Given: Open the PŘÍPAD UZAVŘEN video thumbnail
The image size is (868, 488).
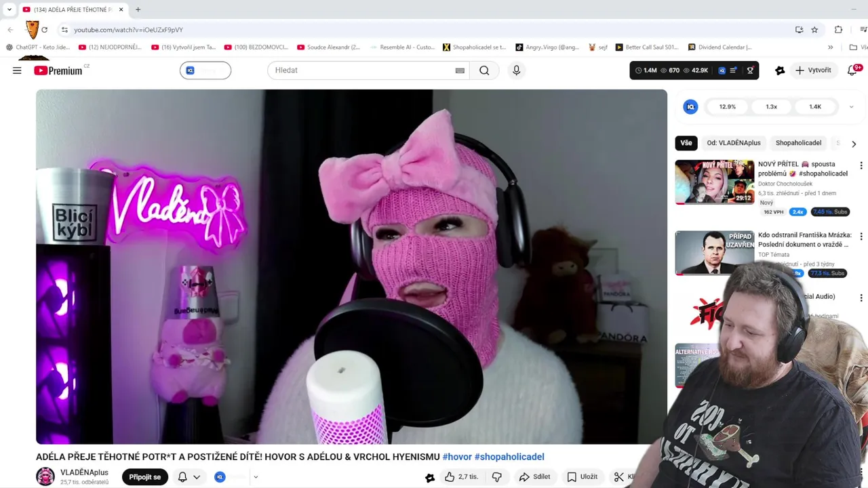Looking at the screenshot, I should click(x=715, y=253).
